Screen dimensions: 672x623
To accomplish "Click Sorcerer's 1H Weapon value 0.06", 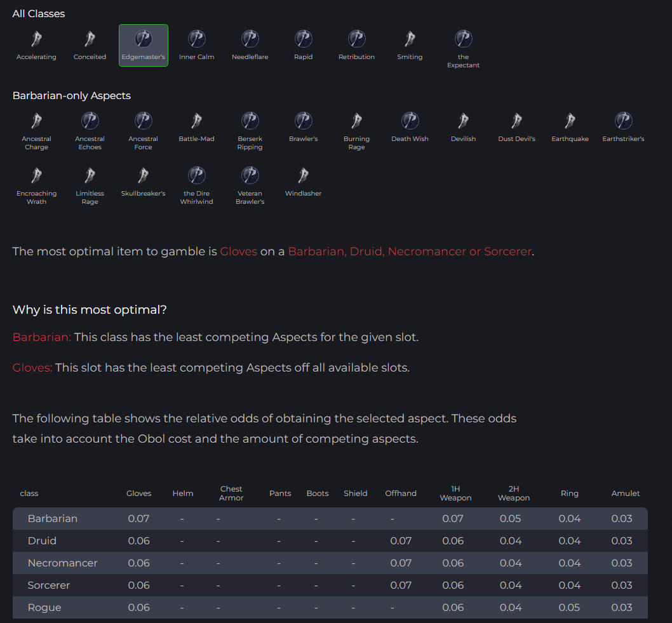I will click(453, 586).
